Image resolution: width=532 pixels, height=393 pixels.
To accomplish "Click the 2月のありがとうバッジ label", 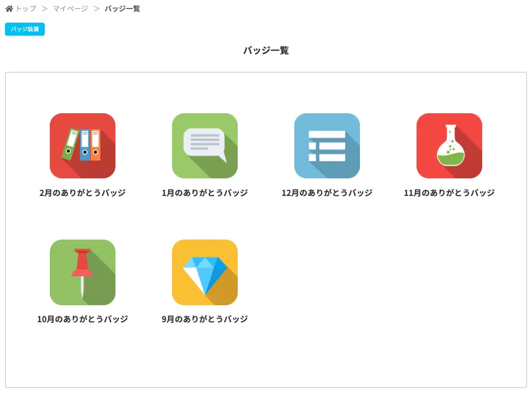I will pyautogui.click(x=83, y=193).
